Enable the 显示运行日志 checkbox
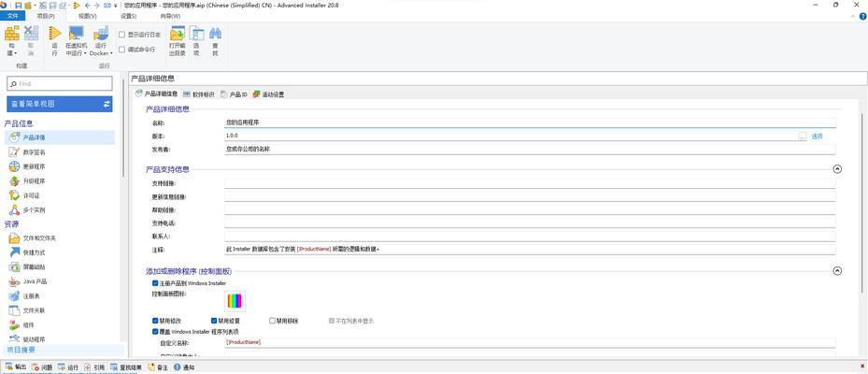Screen dimensions: 868x374 coord(121,35)
